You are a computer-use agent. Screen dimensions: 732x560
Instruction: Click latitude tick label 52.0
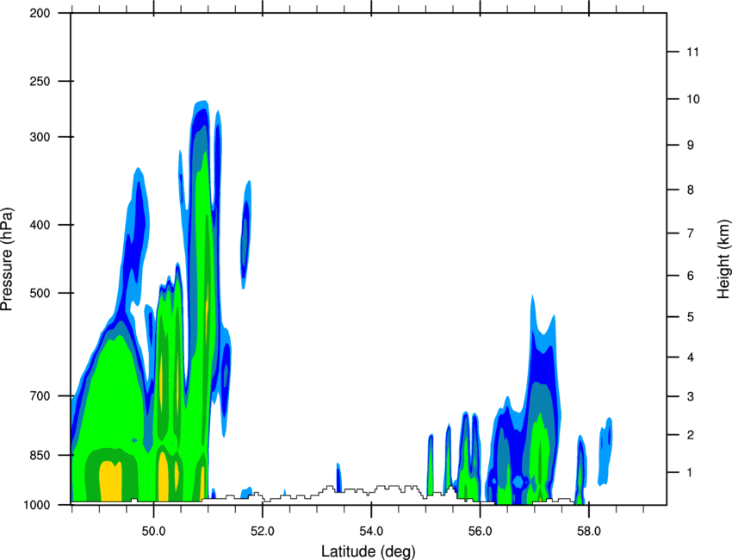click(x=263, y=532)
